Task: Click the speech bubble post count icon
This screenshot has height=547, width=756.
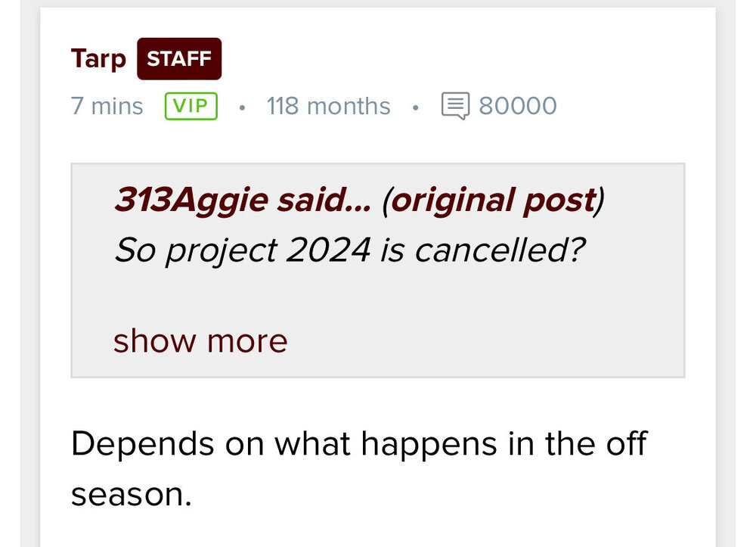Action: pyautogui.click(x=455, y=106)
